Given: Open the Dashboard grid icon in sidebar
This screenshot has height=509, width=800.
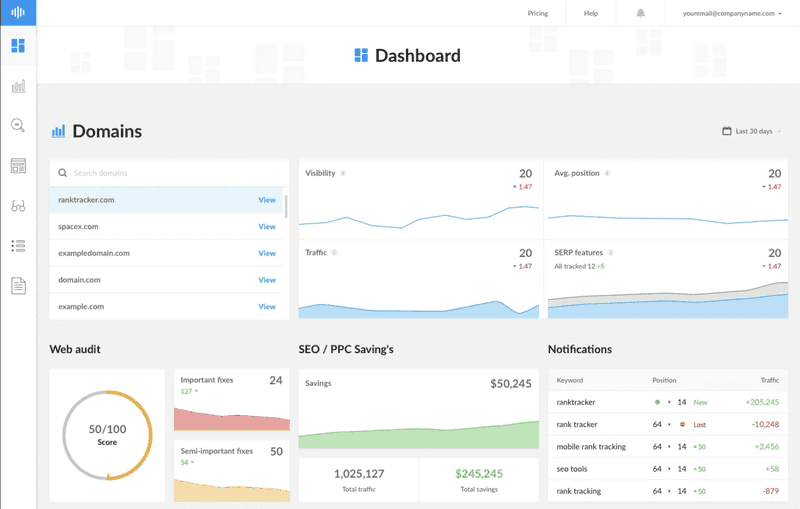Looking at the screenshot, I should click(x=18, y=46).
